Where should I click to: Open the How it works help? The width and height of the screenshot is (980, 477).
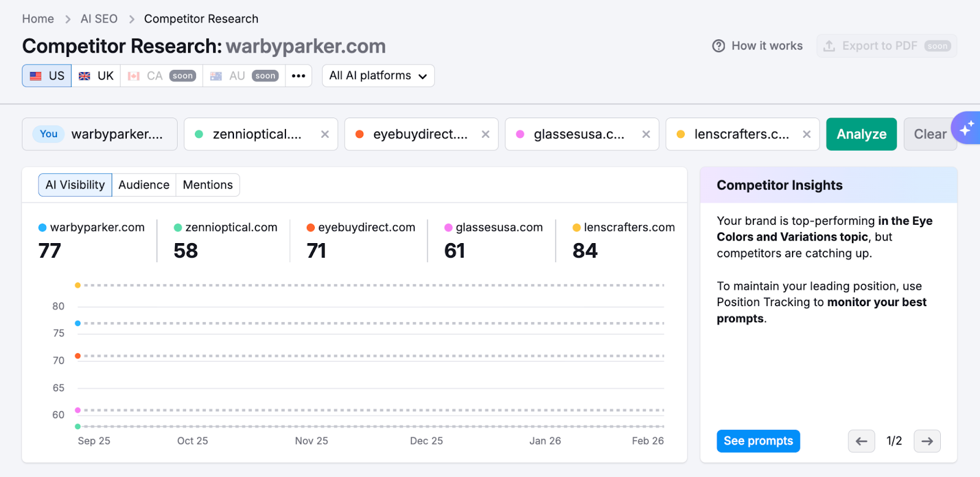[758, 46]
